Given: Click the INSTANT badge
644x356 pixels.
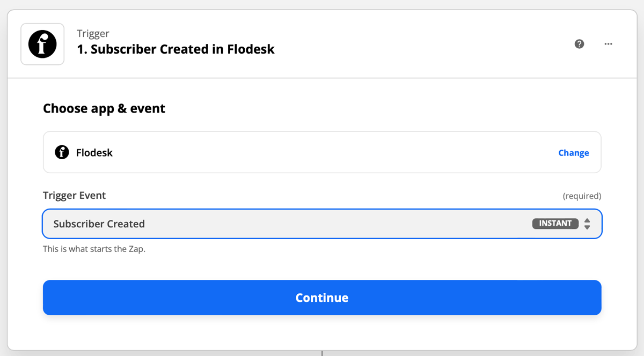Looking at the screenshot, I should click(555, 224).
